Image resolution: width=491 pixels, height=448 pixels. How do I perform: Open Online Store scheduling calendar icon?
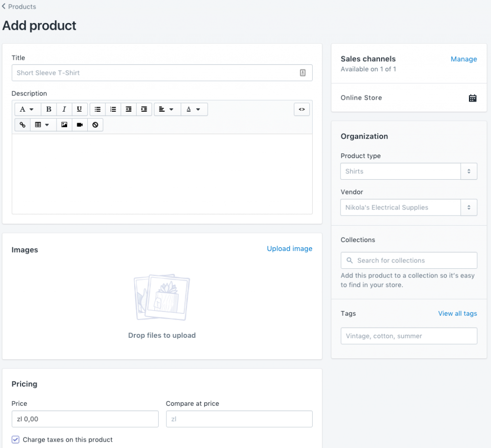pos(473,98)
